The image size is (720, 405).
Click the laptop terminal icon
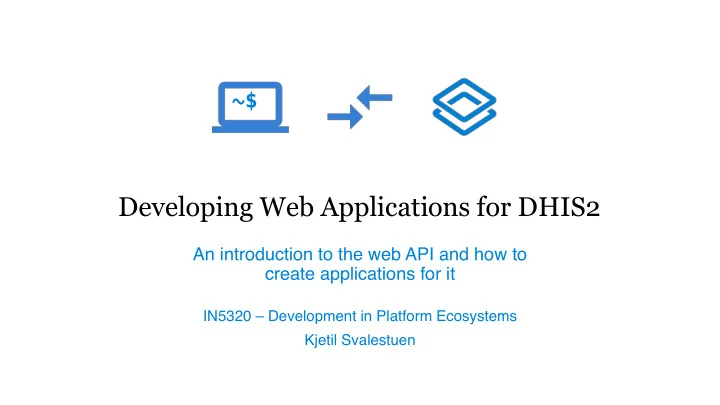point(250,107)
